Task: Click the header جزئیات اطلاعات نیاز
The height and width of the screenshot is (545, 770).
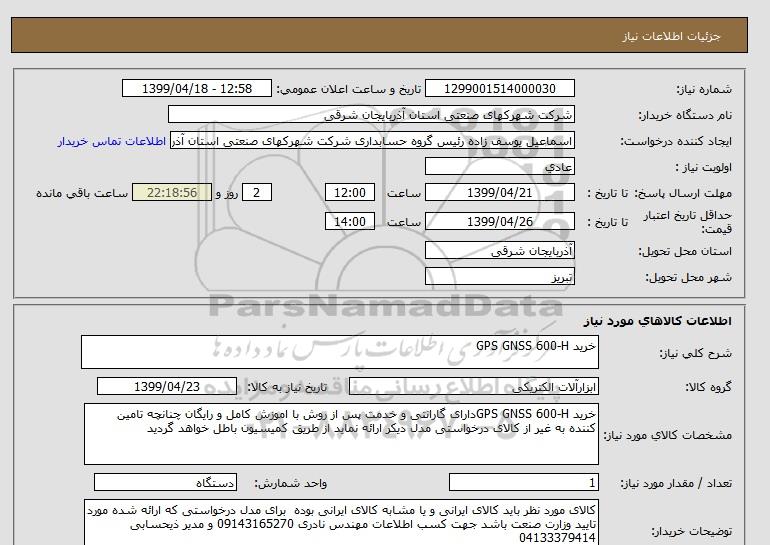Action: [671, 36]
